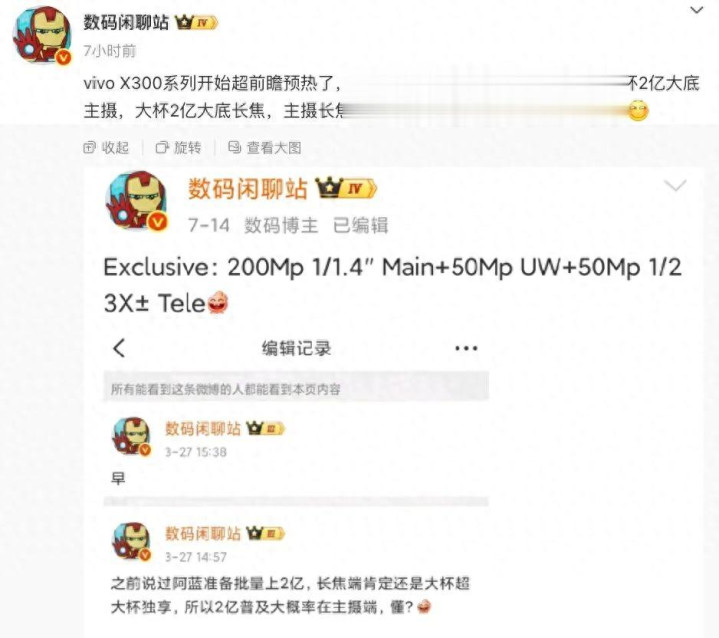This screenshot has width=719, height=638.
Task: Select the 3-27 15:38 edit record username
Action: tap(203, 429)
